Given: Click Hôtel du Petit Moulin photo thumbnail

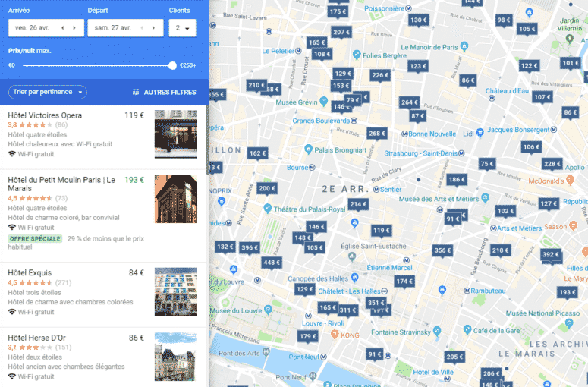Looking at the screenshot, I should click(x=175, y=199).
